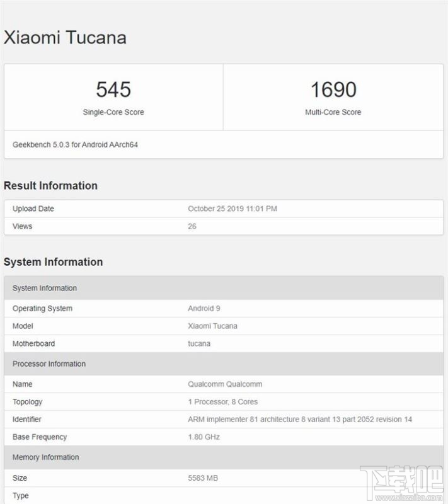Image resolution: width=448 pixels, height=504 pixels.
Task: Click the October 25 2019 upload date value
Action: point(232,209)
